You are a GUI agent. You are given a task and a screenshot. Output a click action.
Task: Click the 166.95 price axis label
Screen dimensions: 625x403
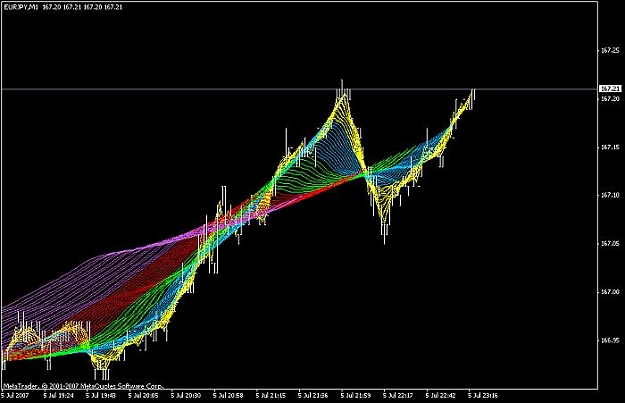(611, 340)
